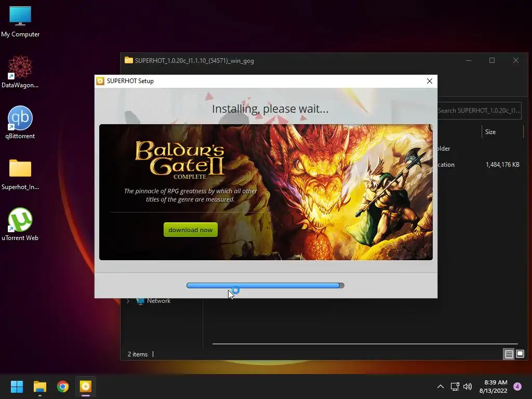
Task: Click the Installing, please wait... heading
Action: click(270, 109)
